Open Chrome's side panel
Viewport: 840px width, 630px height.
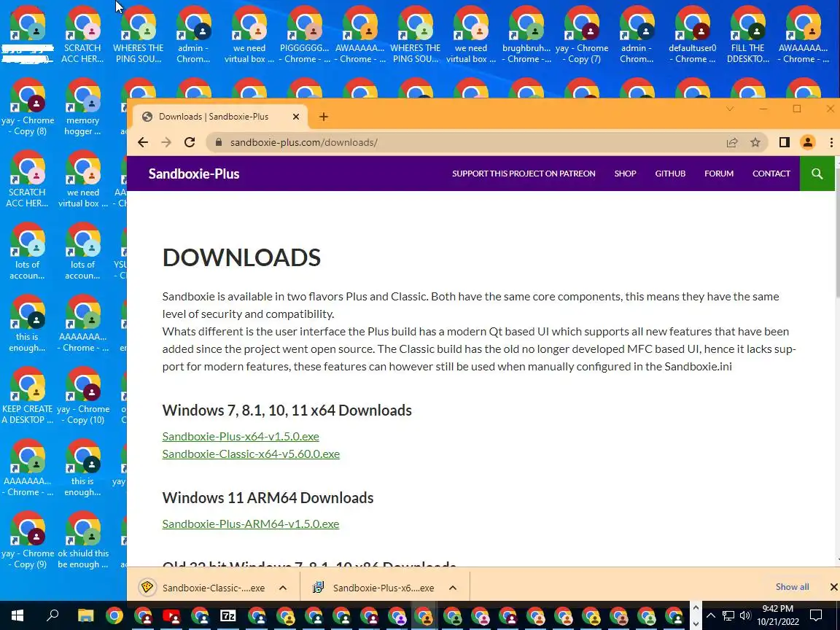785,142
